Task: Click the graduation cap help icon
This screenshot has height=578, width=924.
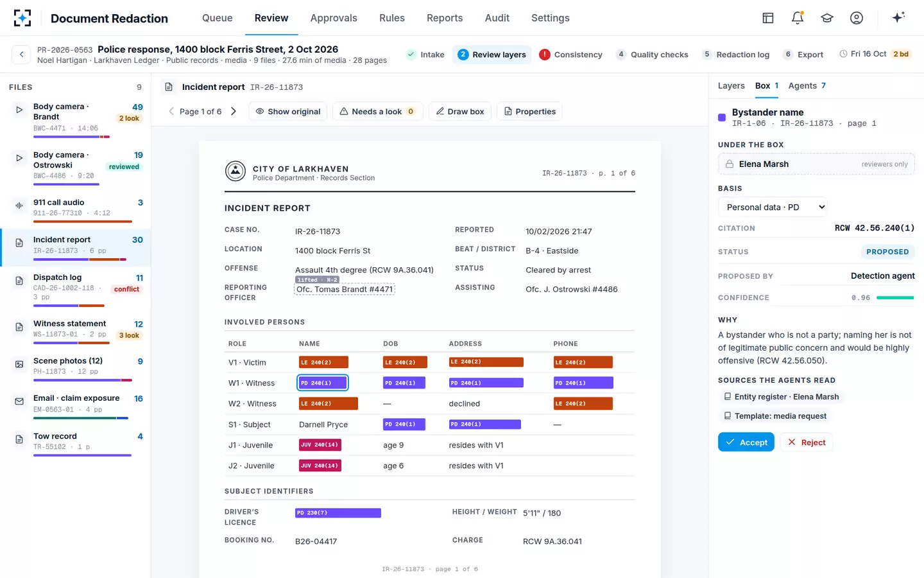Action: click(827, 18)
